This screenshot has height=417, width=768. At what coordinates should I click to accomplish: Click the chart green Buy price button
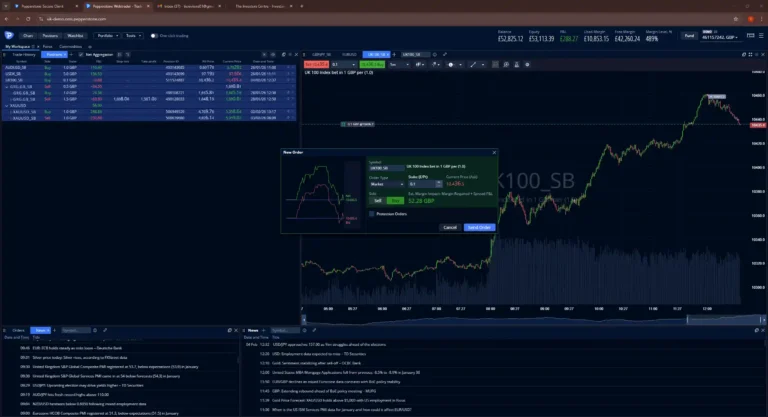coord(372,65)
